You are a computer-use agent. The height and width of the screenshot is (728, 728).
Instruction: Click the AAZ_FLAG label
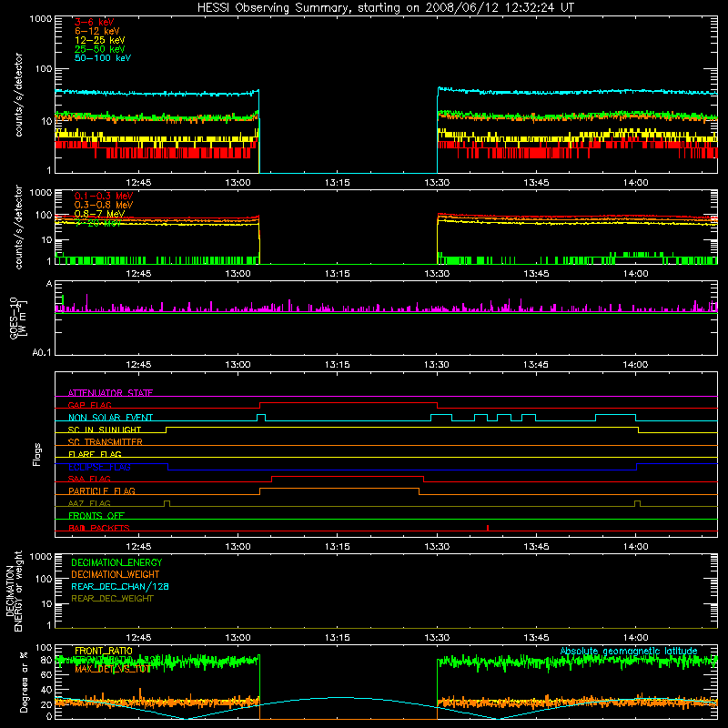pyautogui.click(x=89, y=503)
